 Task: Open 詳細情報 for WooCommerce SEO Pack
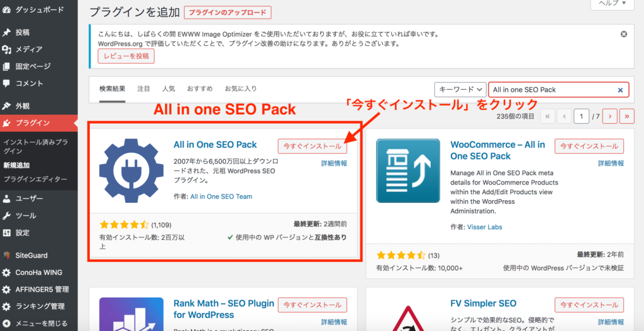(611, 163)
